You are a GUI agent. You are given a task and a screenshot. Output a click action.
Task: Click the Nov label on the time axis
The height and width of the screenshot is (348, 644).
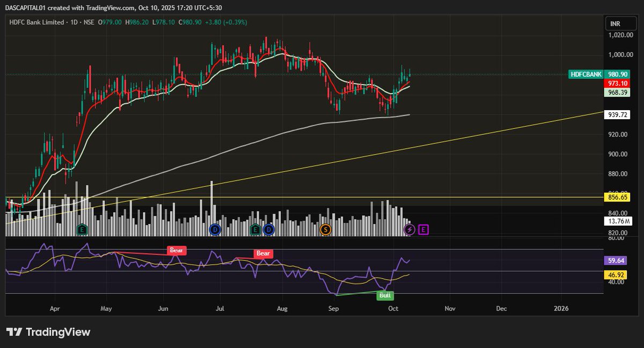click(x=450, y=309)
